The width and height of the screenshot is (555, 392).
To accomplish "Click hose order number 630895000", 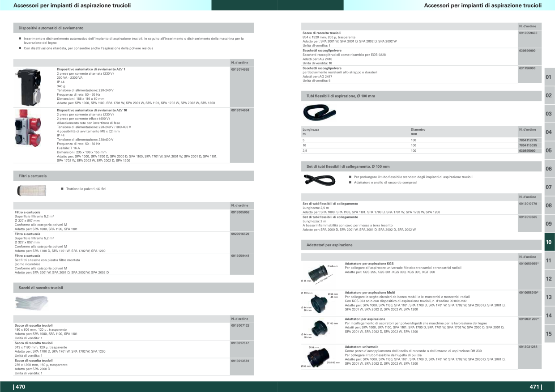I will tap(527, 151).
